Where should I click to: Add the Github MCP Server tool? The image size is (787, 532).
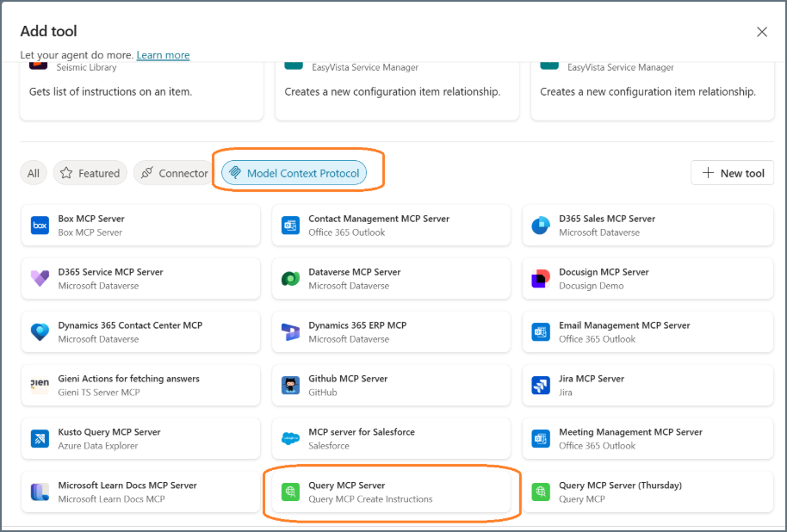[x=392, y=385]
